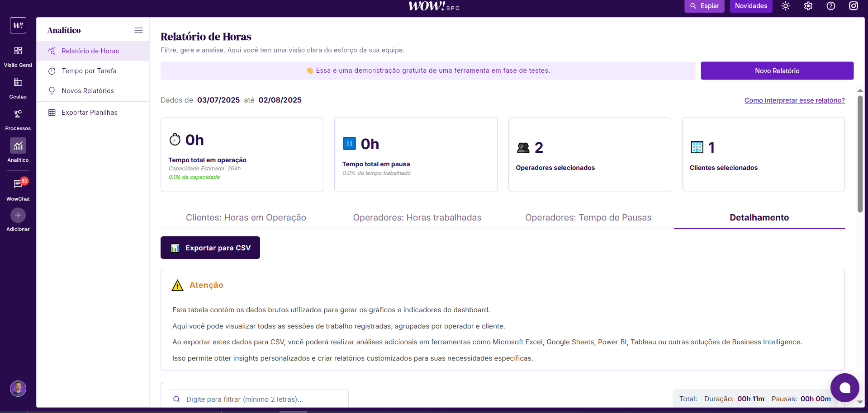
Task: Open the help question mark icon
Action: point(831,6)
